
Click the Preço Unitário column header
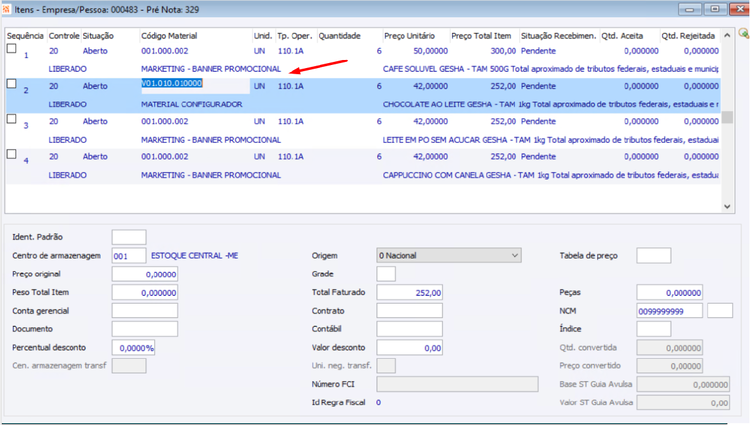point(409,36)
